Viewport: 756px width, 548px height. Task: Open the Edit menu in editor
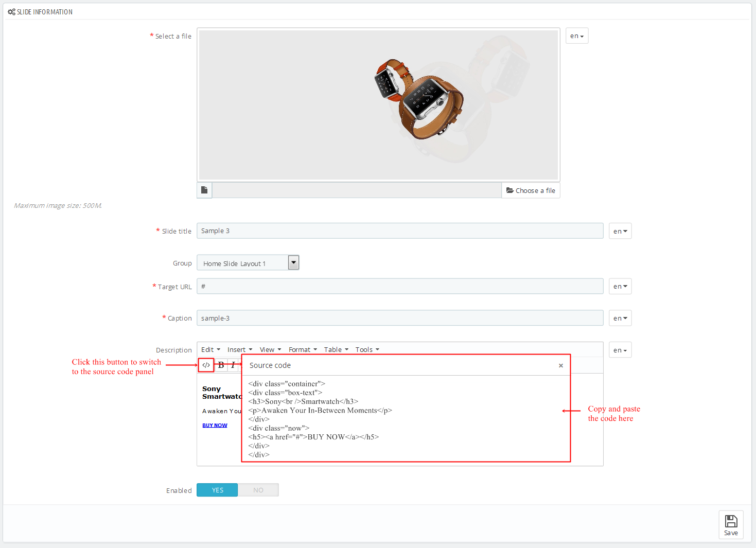210,349
